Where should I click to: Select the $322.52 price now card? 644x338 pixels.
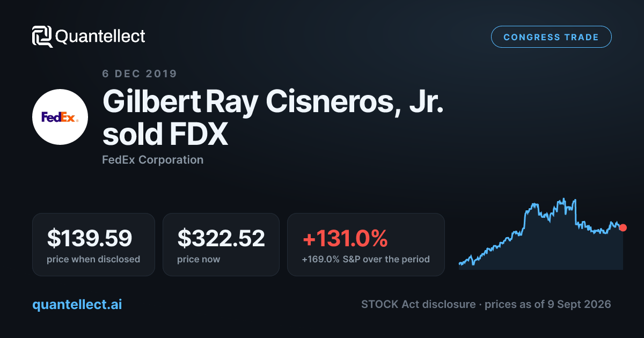point(221,245)
